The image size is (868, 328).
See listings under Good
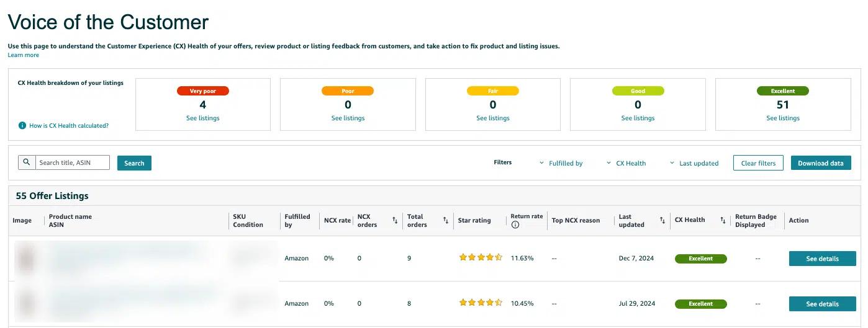(x=638, y=118)
